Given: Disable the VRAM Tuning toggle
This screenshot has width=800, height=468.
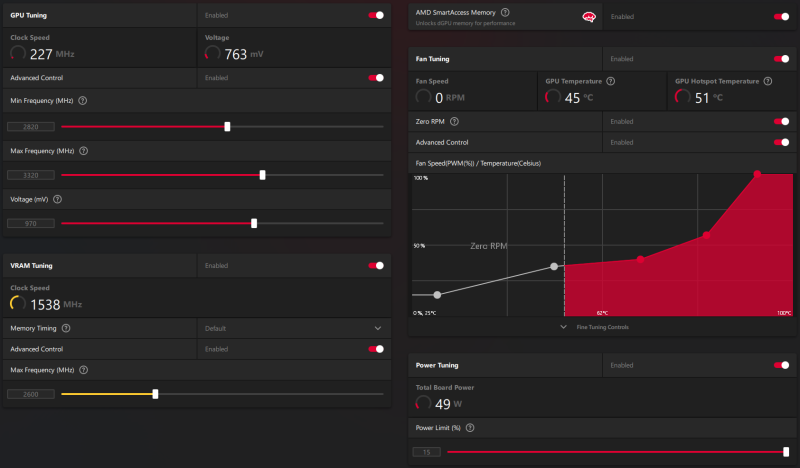Looking at the screenshot, I should (x=376, y=265).
